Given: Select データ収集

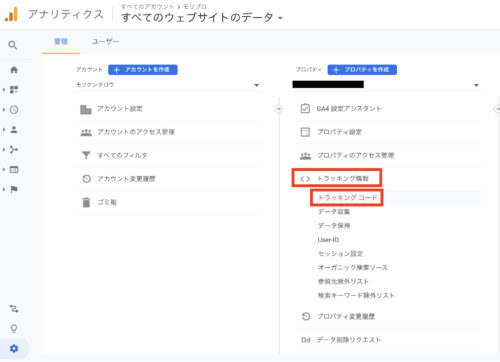Looking at the screenshot, I should click(334, 212).
